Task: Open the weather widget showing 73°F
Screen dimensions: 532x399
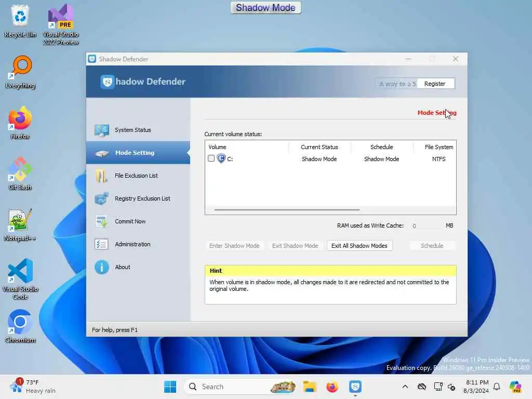Action: [x=33, y=387]
